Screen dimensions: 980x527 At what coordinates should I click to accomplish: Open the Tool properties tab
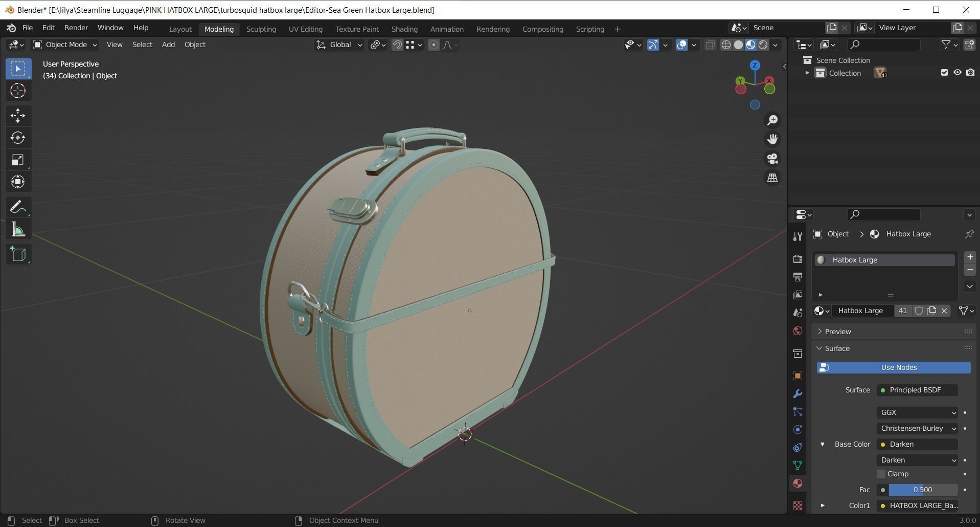click(x=797, y=236)
